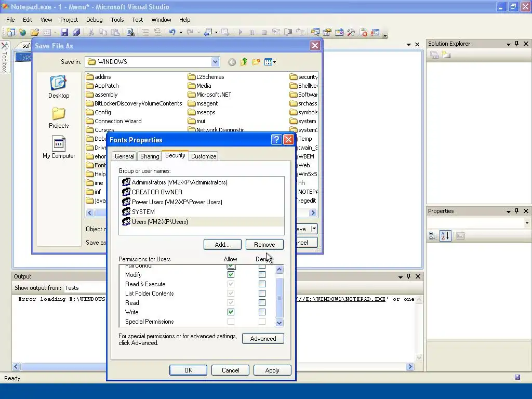Image resolution: width=532 pixels, height=399 pixels.
Task: Click the Open File toolbar icon
Action: [x=35, y=32]
